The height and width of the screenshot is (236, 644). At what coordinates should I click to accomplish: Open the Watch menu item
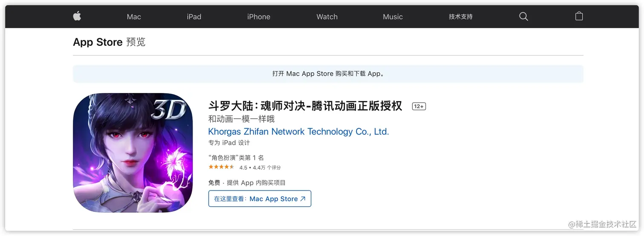click(x=327, y=17)
